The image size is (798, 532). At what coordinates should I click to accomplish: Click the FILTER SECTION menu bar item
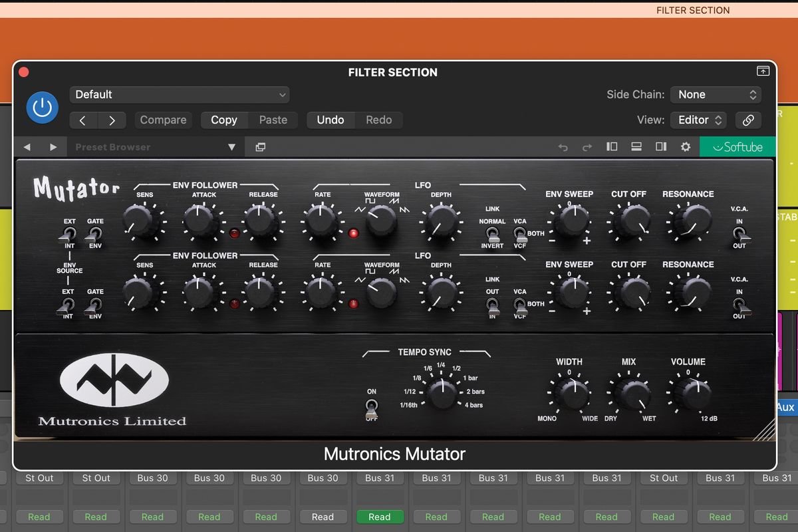pos(692,10)
